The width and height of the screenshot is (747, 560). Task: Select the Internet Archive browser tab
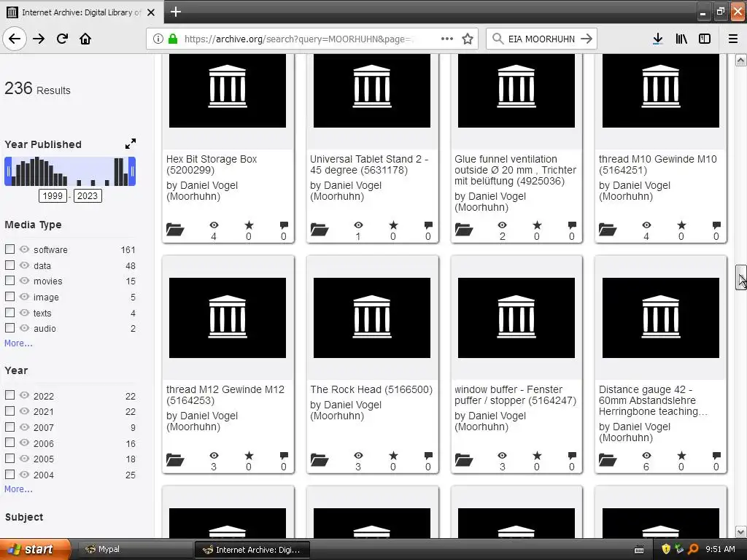pyautogui.click(x=82, y=12)
